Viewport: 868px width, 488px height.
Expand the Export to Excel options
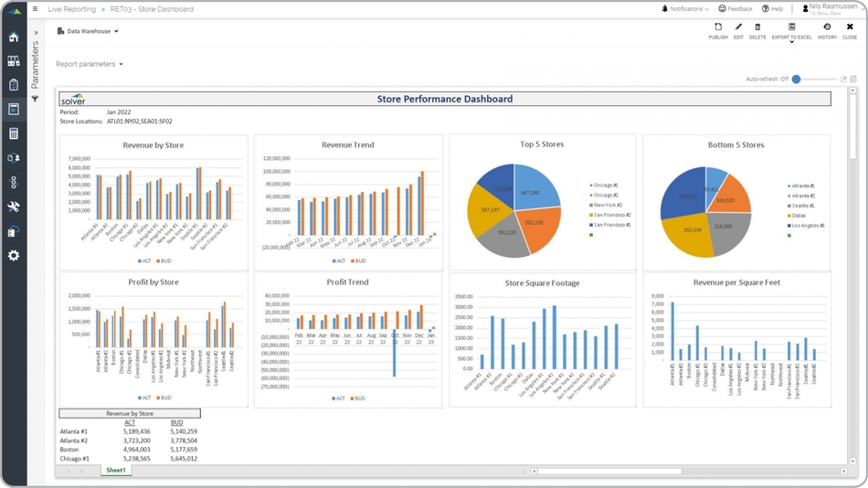(x=791, y=42)
